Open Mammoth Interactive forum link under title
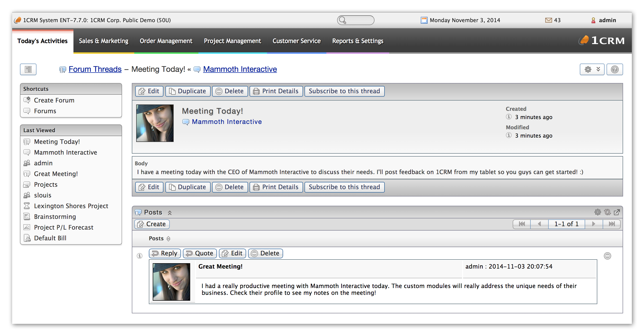Screen dimensions: 644x336 tap(226, 122)
